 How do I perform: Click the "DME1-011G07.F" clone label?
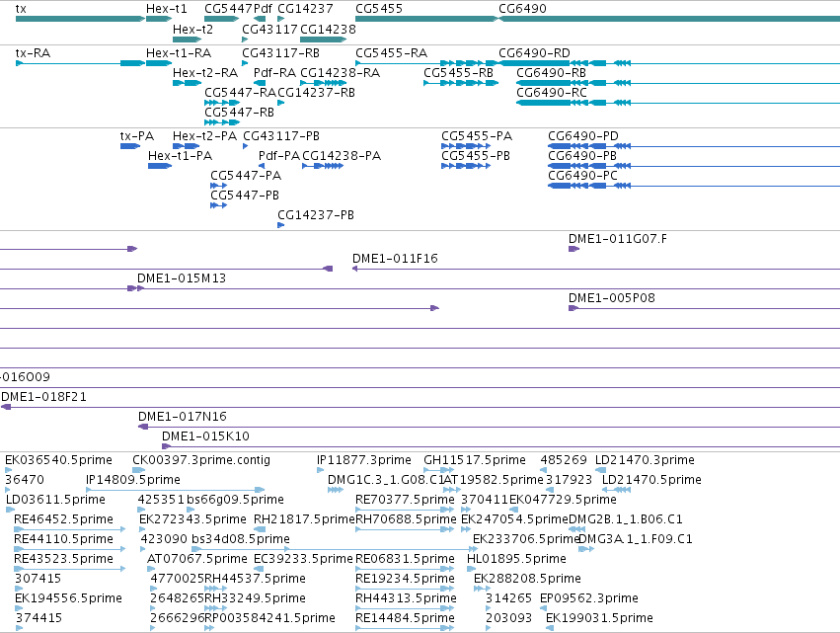pos(618,239)
